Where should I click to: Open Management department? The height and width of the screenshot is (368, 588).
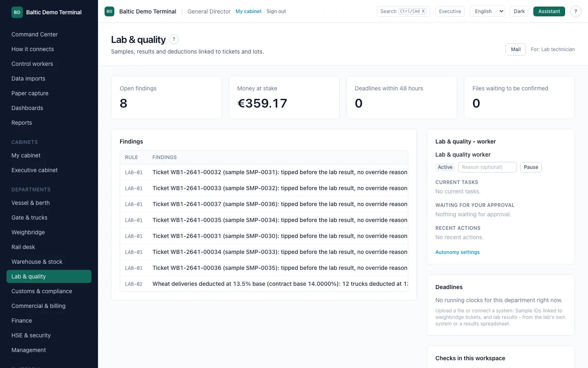click(49, 350)
